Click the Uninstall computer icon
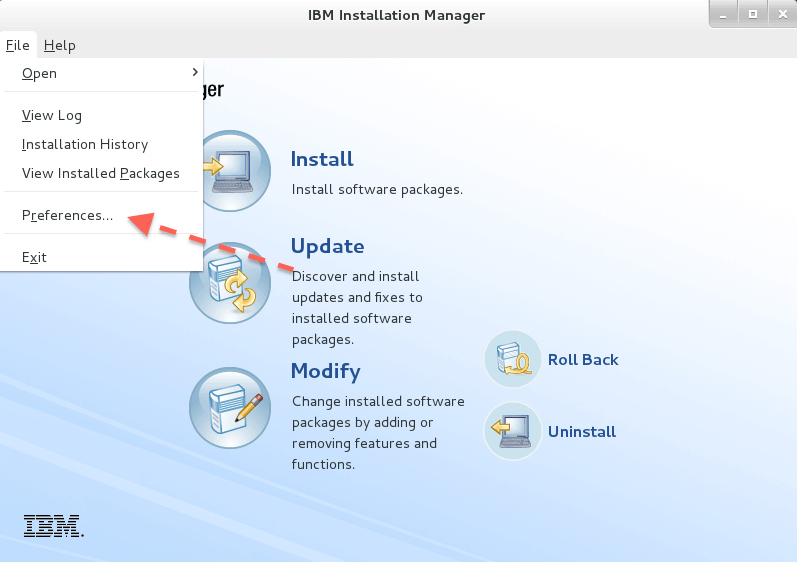The width and height of the screenshot is (797, 562). coord(512,431)
